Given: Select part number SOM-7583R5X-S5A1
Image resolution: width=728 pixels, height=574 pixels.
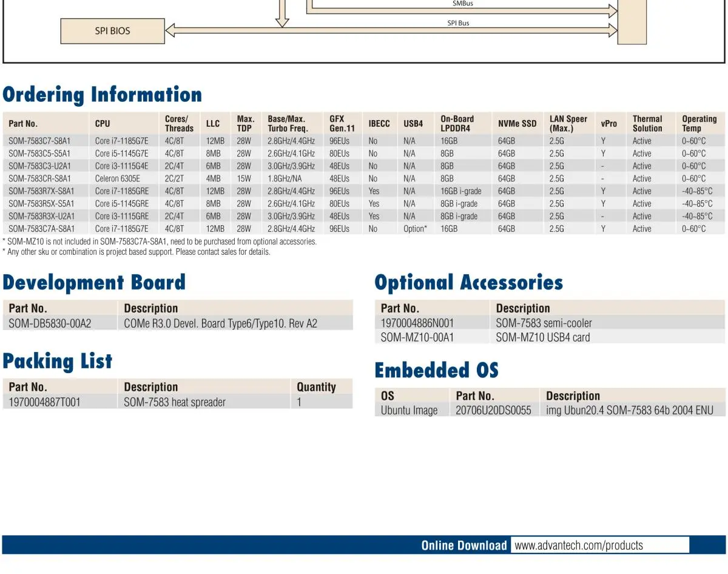Looking at the screenshot, I should [41, 204].
